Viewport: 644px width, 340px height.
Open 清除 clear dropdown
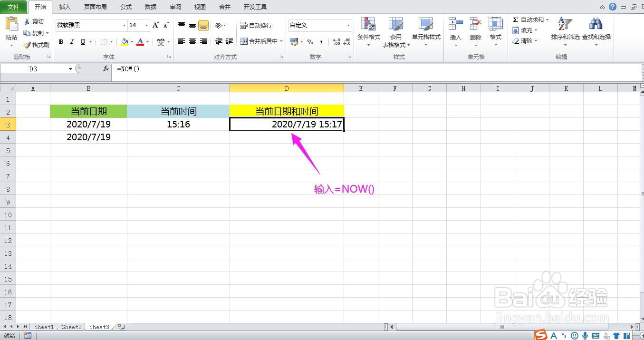click(x=525, y=41)
